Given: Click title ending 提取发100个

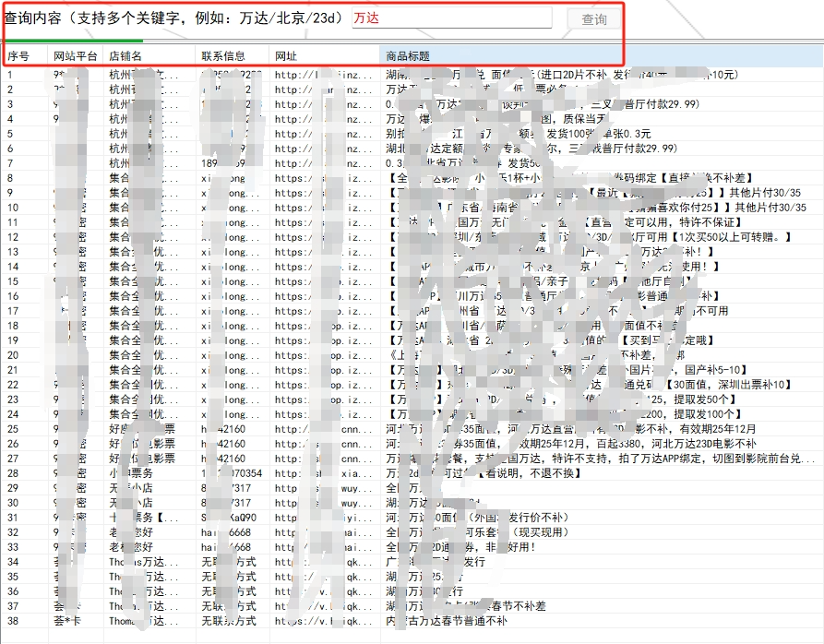Looking at the screenshot, I should click(565, 414).
